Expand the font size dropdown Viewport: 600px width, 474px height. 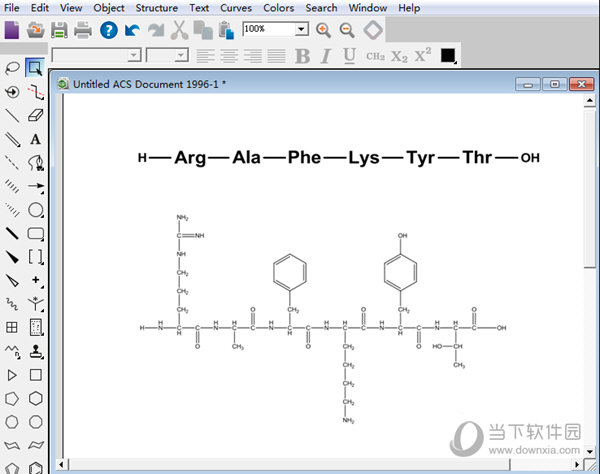181,55
